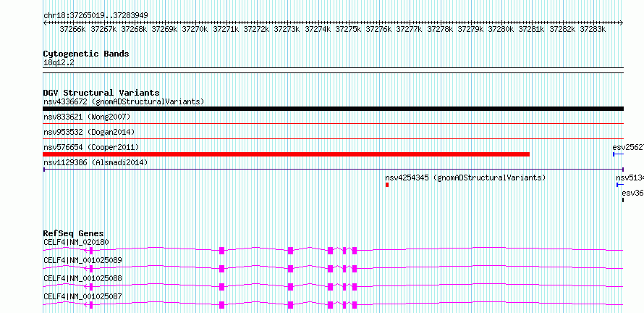The image size is (644, 313).
Task: Click the RefSeq Genes track title
Action: [x=74, y=233]
